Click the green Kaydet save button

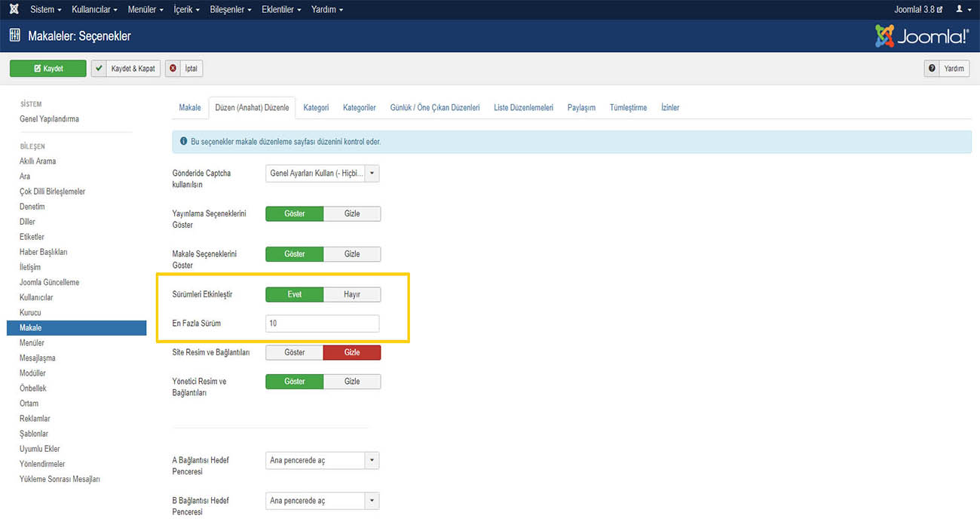(48, 69)
